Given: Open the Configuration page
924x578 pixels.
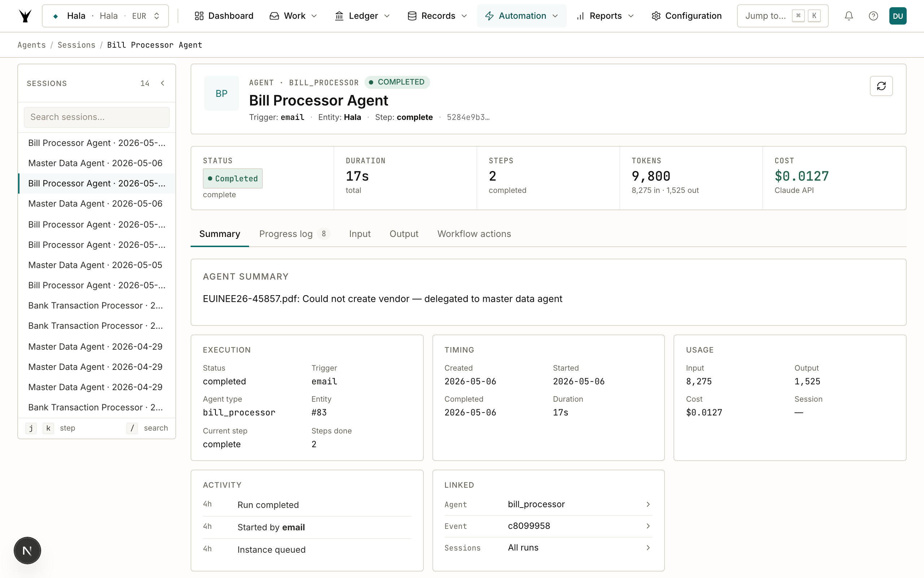Looking at the screenshot, I should (x=687, y=16).
